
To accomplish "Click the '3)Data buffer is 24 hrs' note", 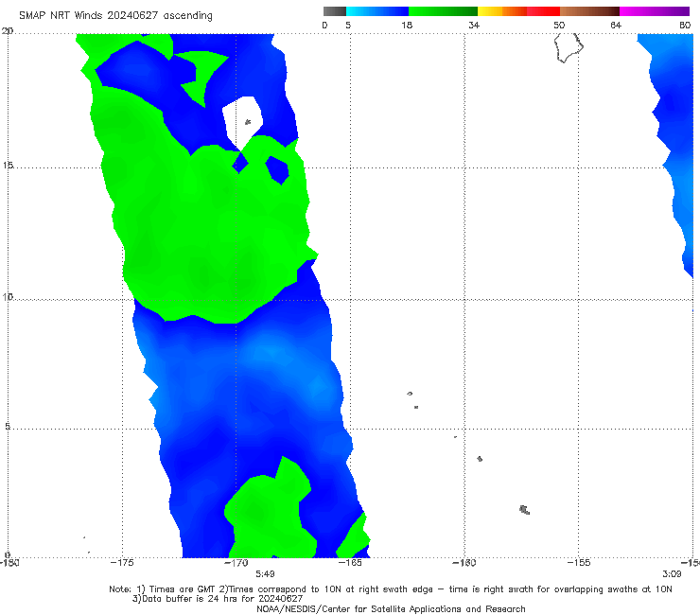I will 218,599.
